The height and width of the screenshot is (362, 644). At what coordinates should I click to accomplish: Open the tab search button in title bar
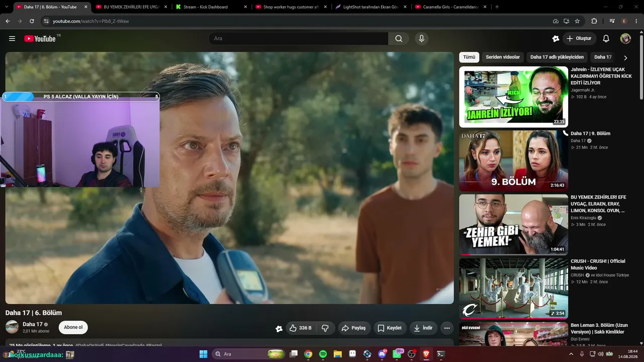click(x=7, y=7)
